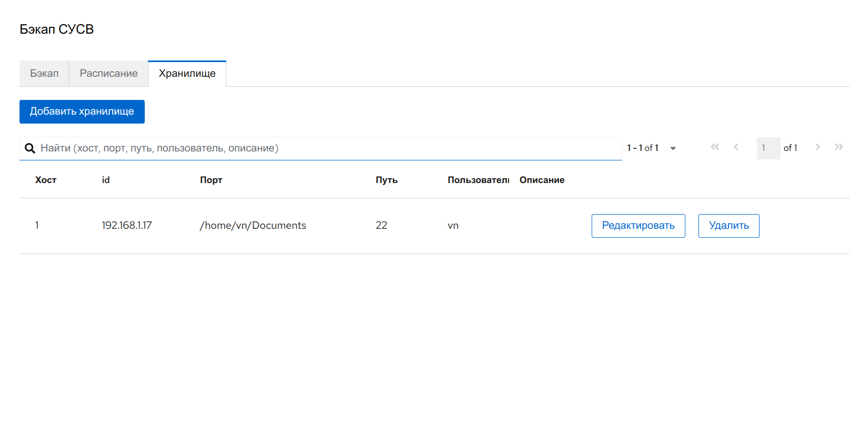Go to previous page arrow
Viewport: 868px width, 436px height.
click(x=736, y=147)
